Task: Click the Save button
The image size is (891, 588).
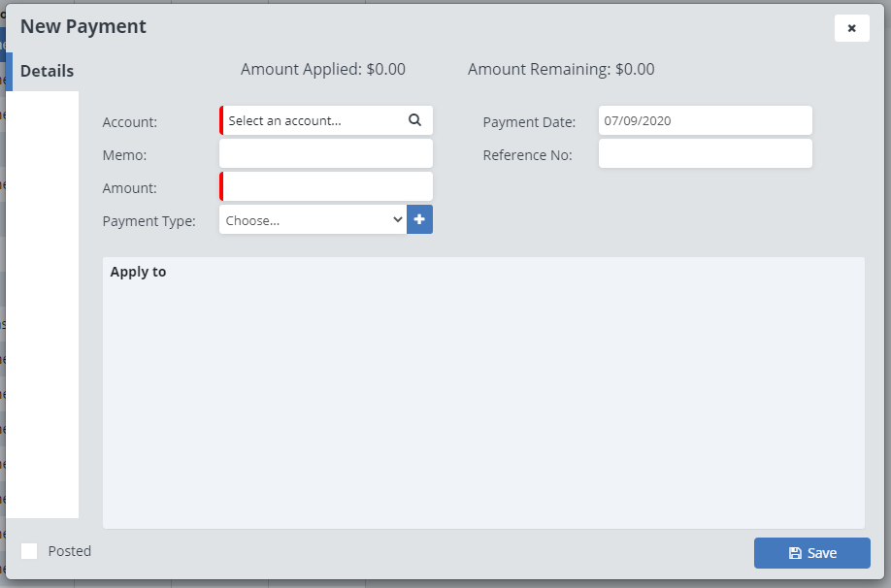Action: 811,553
